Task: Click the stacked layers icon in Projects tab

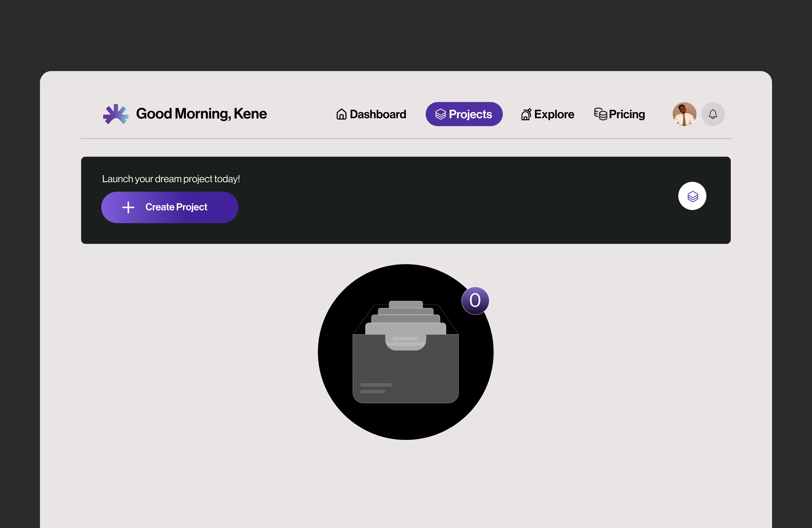Action: point(440,114)
